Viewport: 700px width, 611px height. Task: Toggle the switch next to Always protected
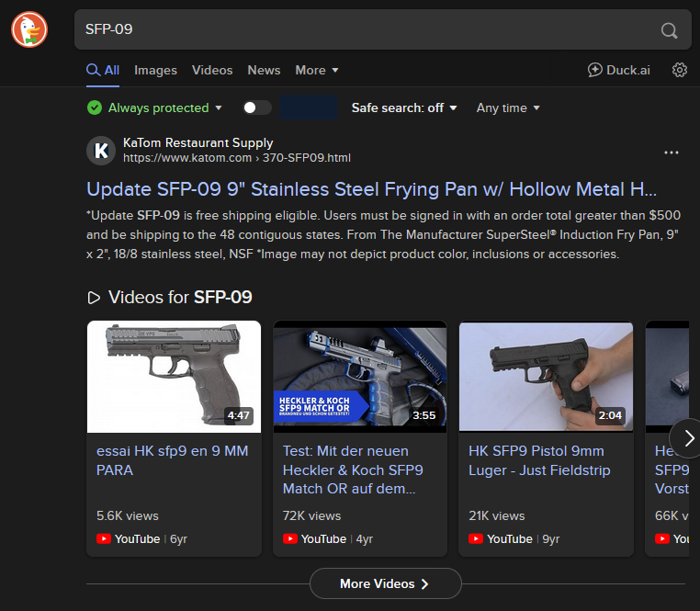coord(256,107)
